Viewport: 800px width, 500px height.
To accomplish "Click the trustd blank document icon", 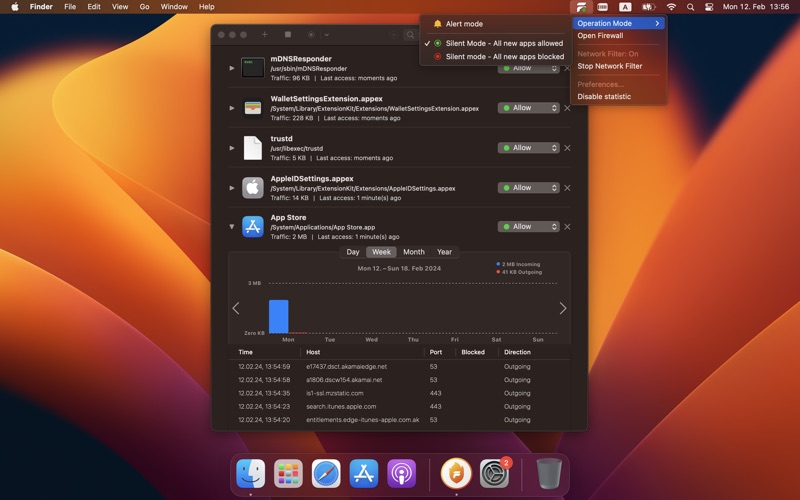I will [x=253, y=148].
